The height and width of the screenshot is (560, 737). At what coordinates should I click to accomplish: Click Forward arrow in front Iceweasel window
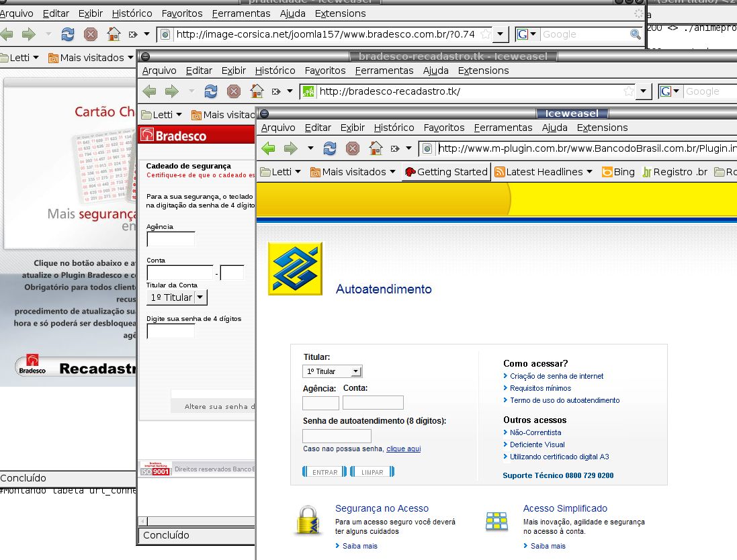[x=291, y=148]
